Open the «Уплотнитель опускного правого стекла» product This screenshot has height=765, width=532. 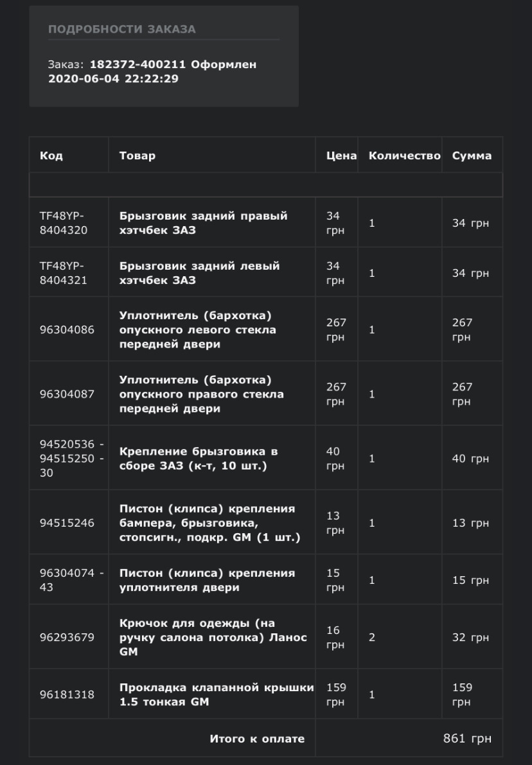201,394
